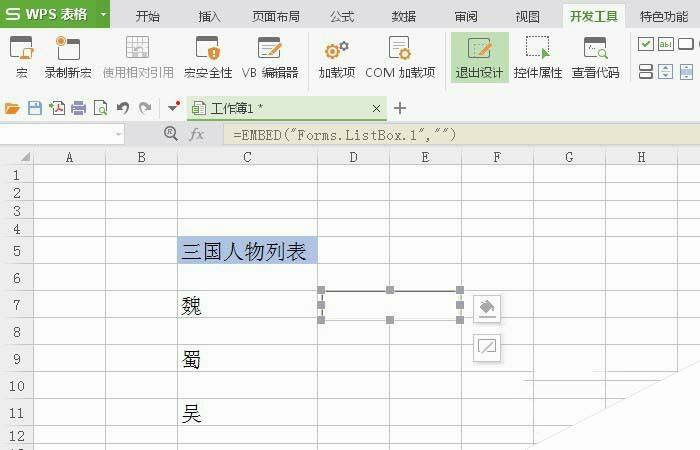Switch to the 公式 tab
The width and height of the screenshot is (700, 450).
click(x=342, y=16)
